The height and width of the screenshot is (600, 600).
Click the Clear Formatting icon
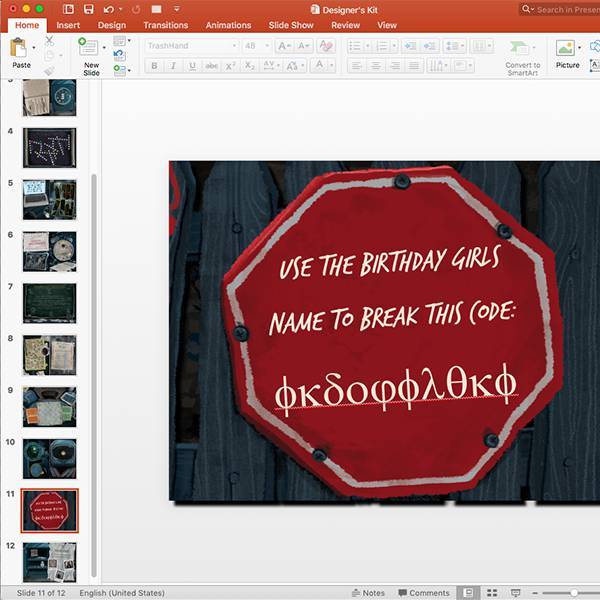326,46
